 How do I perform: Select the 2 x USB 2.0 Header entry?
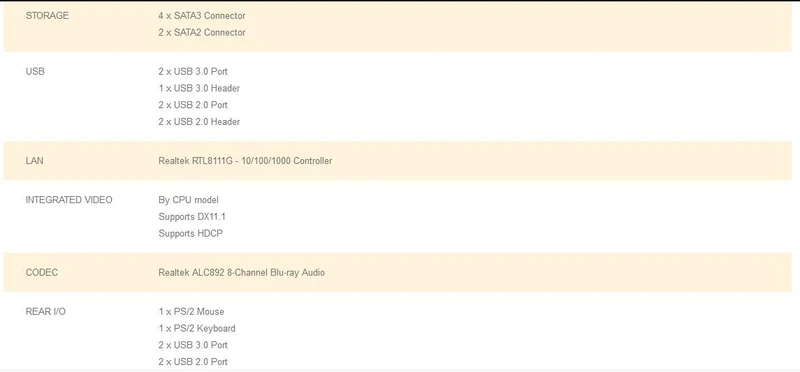199,122
